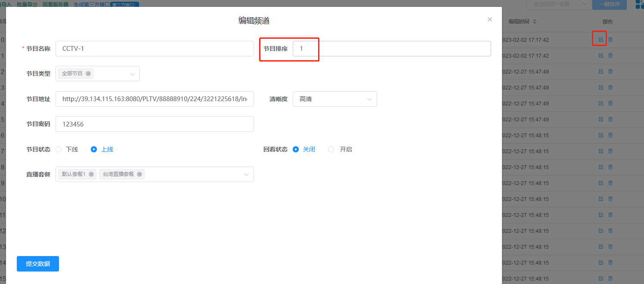Select 开启 radio for 回看状态

coord(331,149)
